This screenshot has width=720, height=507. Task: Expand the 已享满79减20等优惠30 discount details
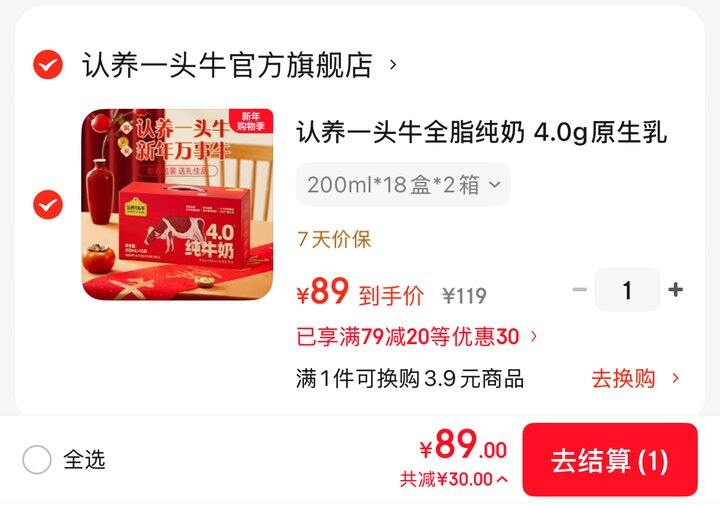point(417,337)
